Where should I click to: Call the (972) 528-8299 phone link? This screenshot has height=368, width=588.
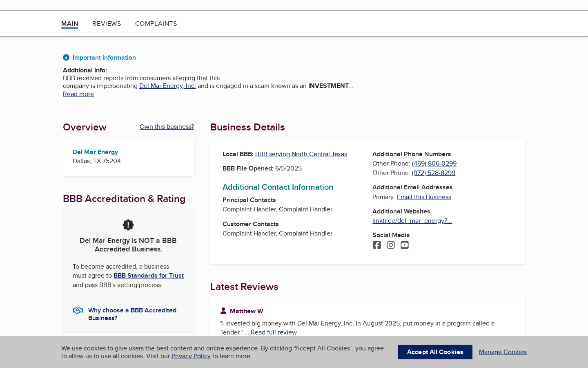click(434, 173)
